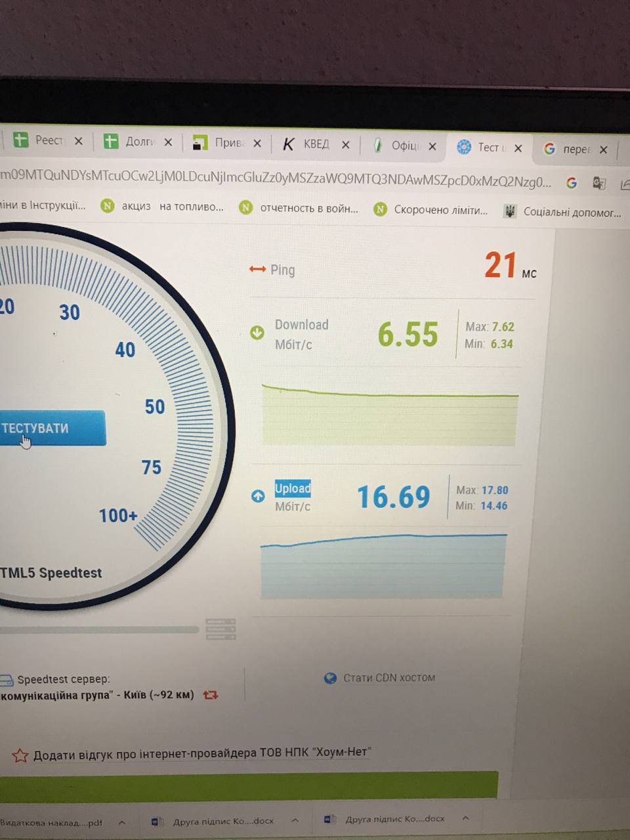Click the Google icon in address bar
This screenshot has width=630, height=840.
coord(572,183)
